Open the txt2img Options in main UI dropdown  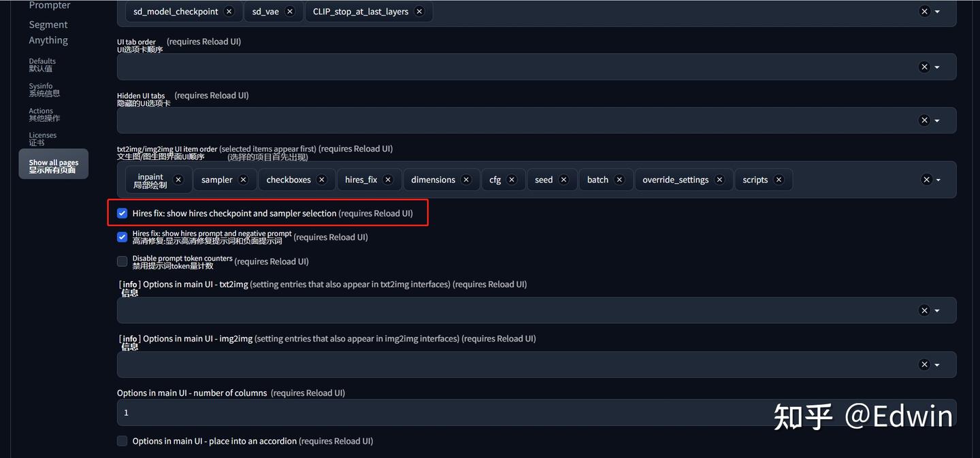point(937,310)
